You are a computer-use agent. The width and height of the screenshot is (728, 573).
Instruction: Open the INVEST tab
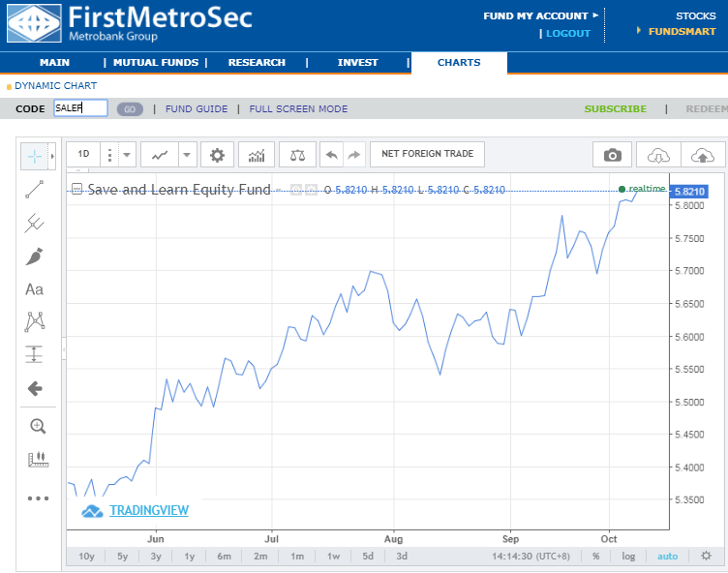coord(357,62)
